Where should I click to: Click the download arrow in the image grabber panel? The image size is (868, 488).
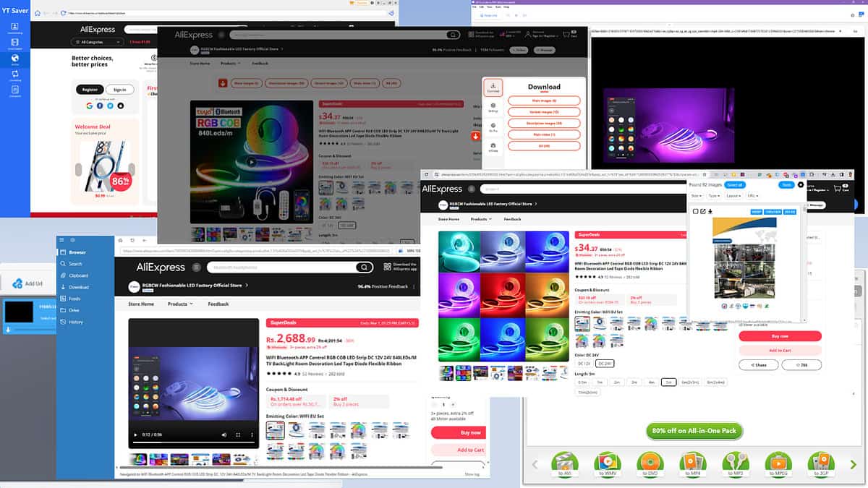tap(710, 212)
